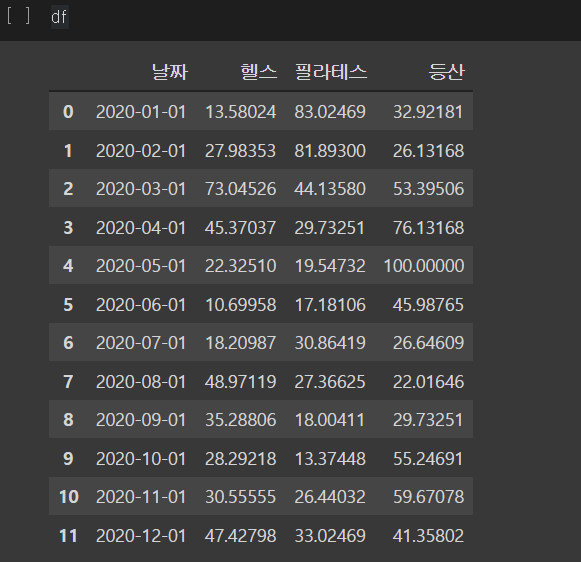This screenshot has width=581, height=562.
Task: Click the value 47.42798
Action: pos(240,536)
